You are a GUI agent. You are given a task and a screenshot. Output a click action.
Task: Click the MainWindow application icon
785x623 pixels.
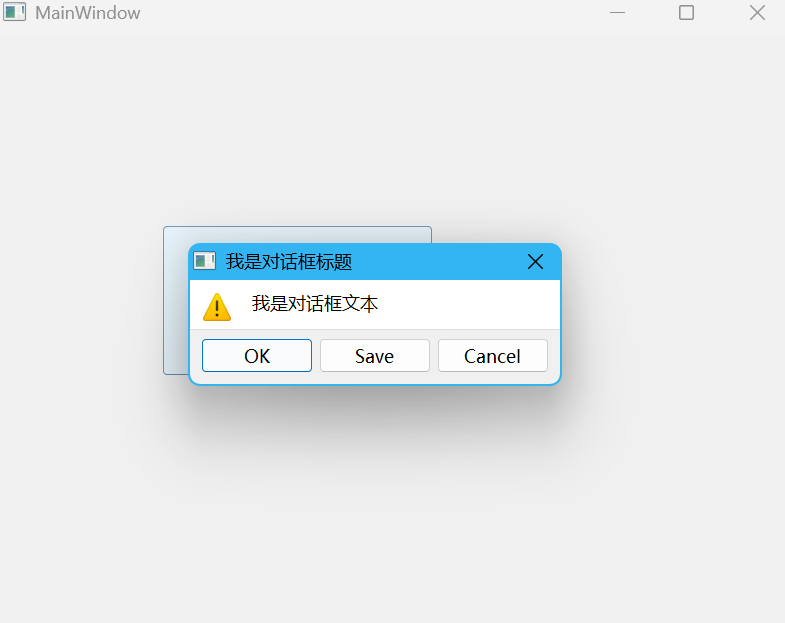pos(14,12)
